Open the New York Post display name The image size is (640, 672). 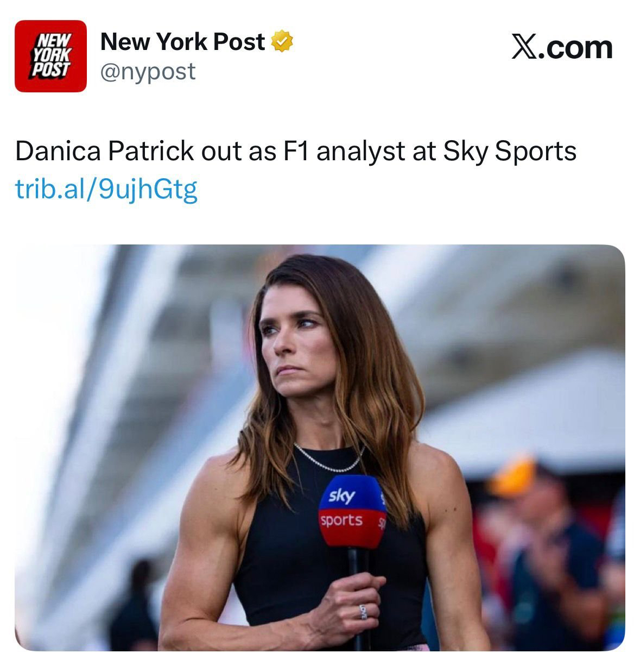tap(182, 42)
